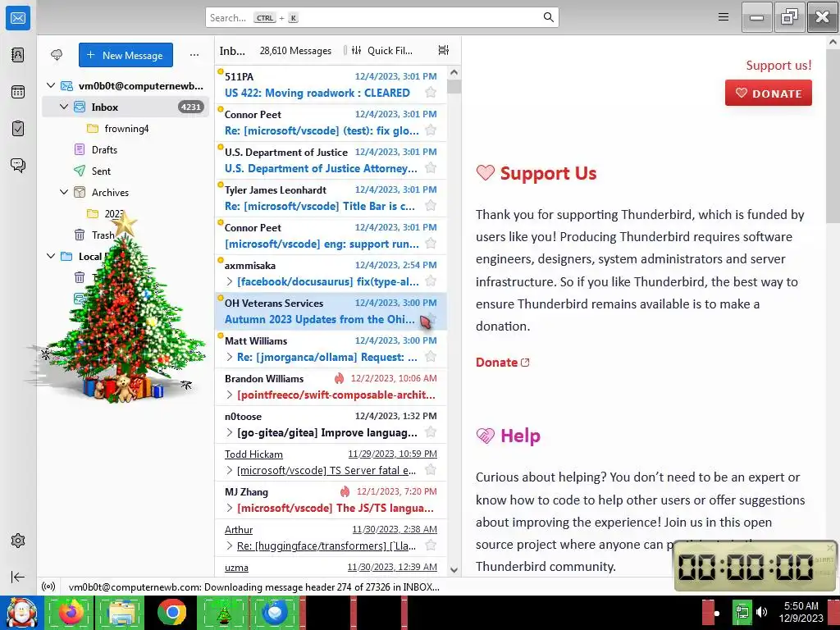
Task: Click the Santa Start button
Action: 21,612
